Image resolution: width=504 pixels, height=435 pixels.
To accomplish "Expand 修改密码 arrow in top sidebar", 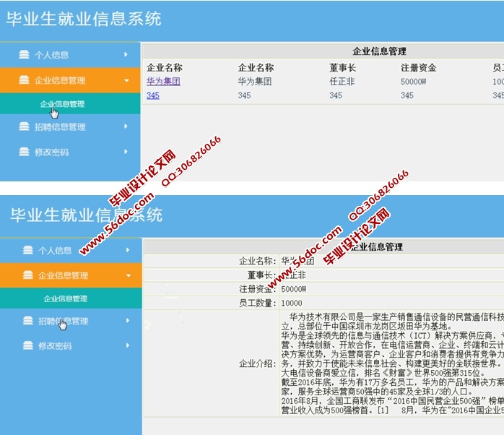I will pyautogui.click(x=126, y=152).
